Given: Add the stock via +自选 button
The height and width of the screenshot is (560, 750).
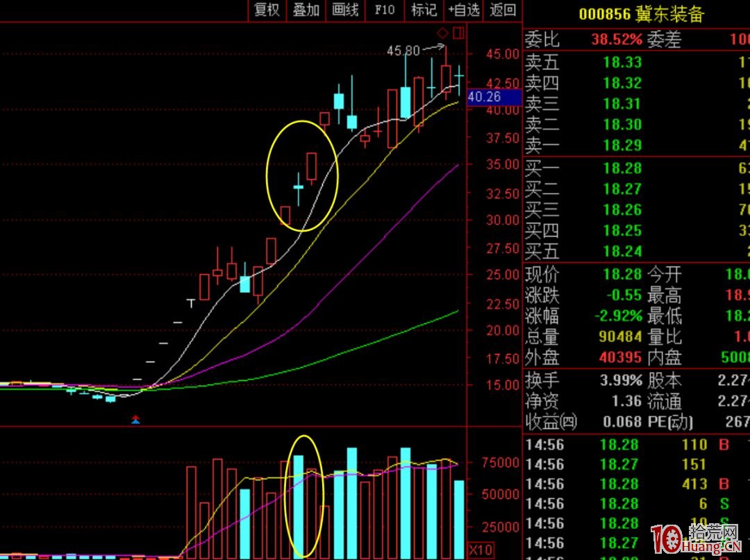Looking at the screenshot, I should (463, 10).
